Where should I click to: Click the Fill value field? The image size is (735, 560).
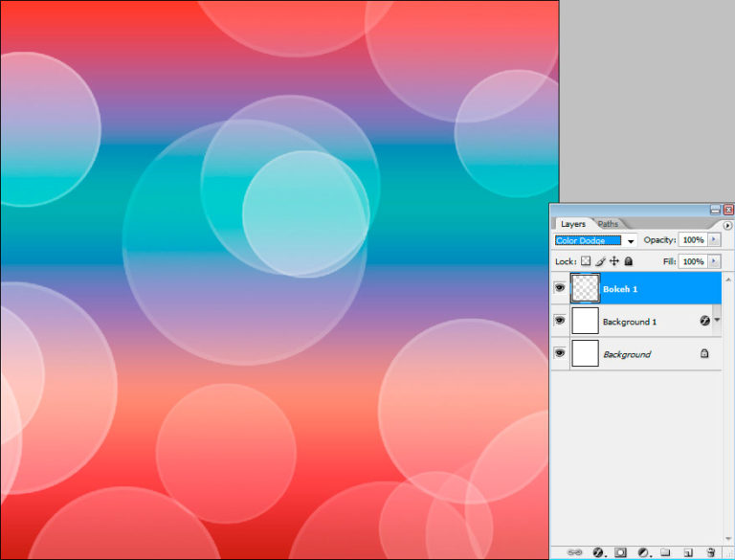click(x=694, y=261)
